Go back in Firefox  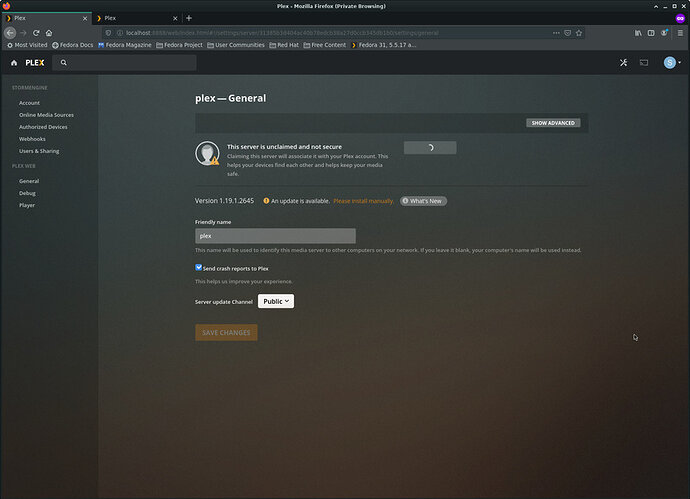[x=10, y=33]
